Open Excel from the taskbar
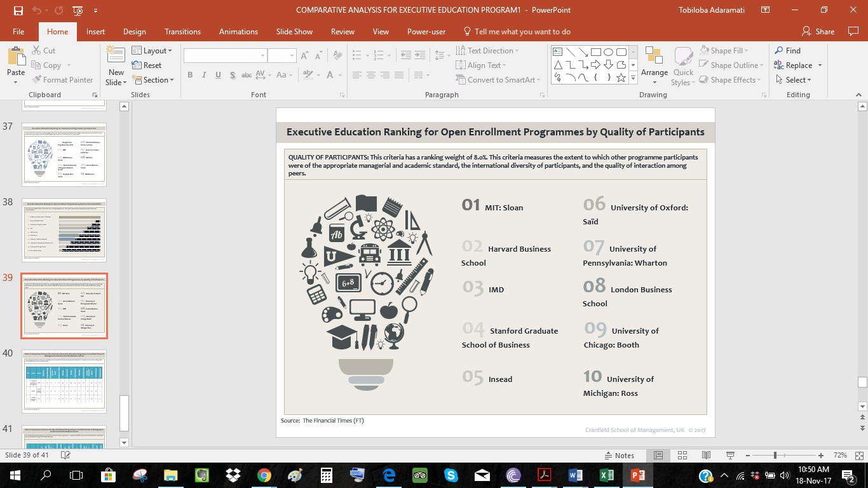 pos(606,475)
